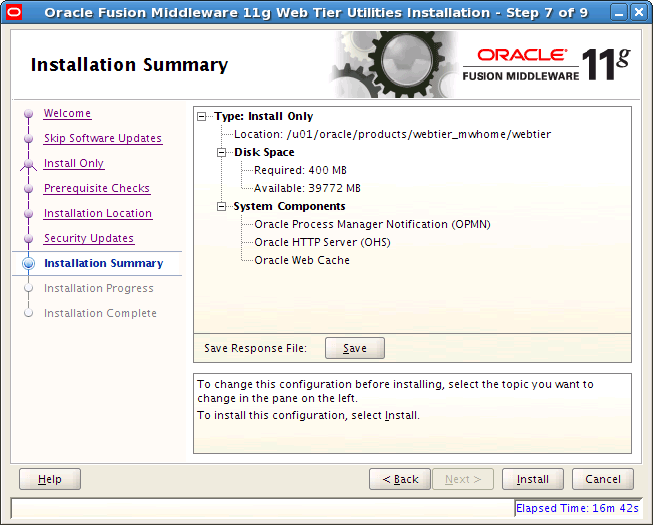Click the Installation Complete bullet icon

(x=28, y=313)
